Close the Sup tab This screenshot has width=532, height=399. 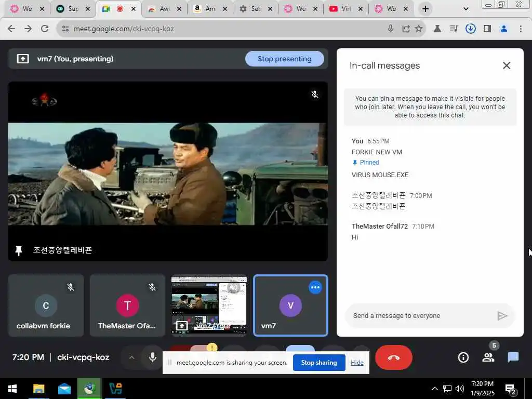click(x=87, y=9)
